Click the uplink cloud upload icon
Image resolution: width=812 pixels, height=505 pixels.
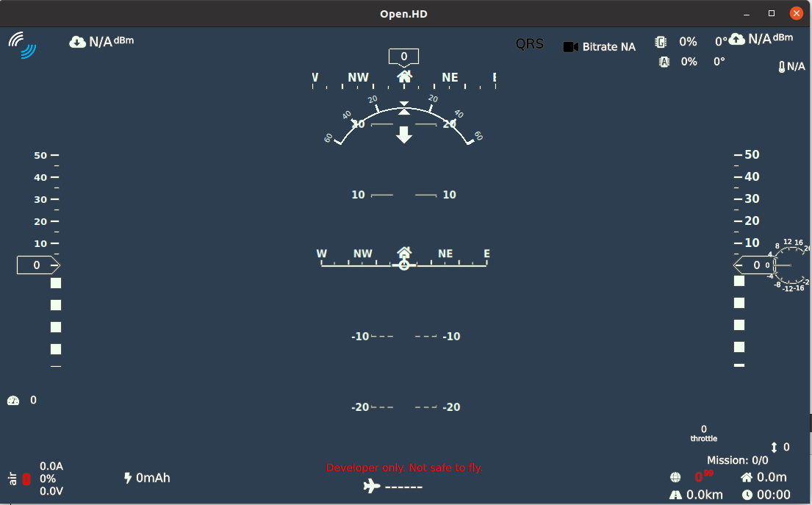pos(737,39)
